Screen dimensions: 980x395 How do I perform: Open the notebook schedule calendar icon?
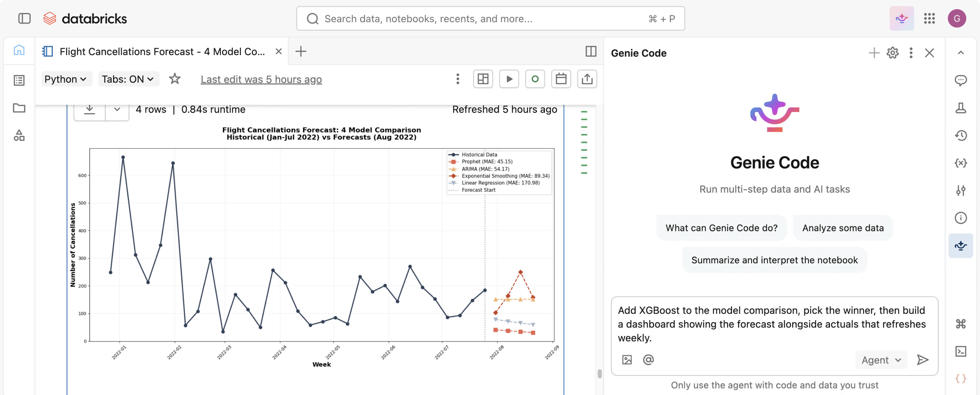pyautogui.click(x=561, y=79)
